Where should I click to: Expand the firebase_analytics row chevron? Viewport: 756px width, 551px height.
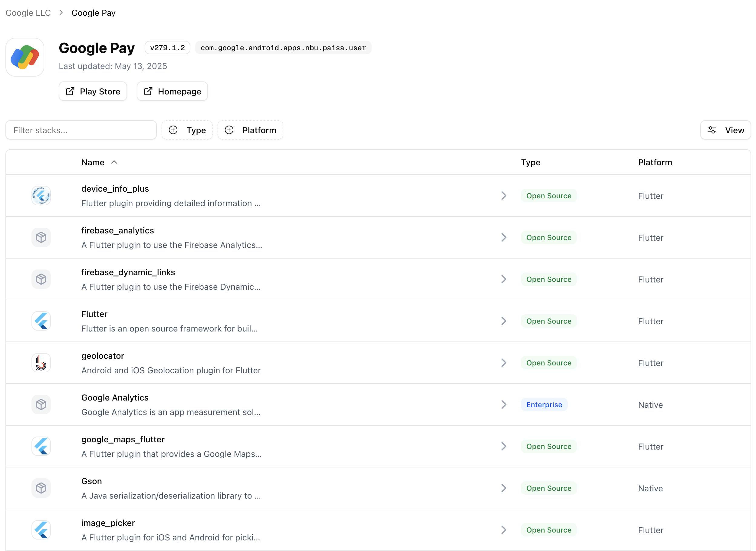click(504, 237)
